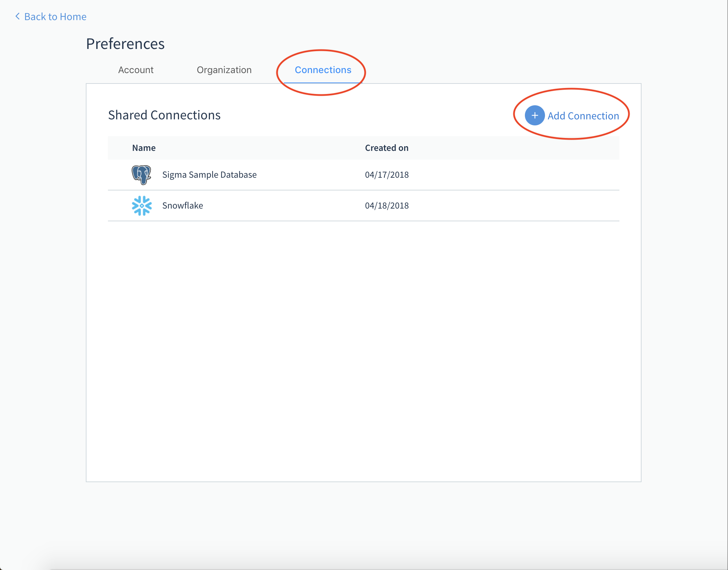
Task: Switch to the Organization tab
Action: [224, 70]
